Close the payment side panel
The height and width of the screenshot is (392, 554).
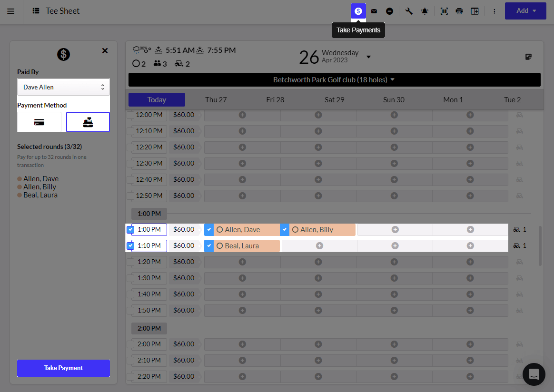(105, 50)
